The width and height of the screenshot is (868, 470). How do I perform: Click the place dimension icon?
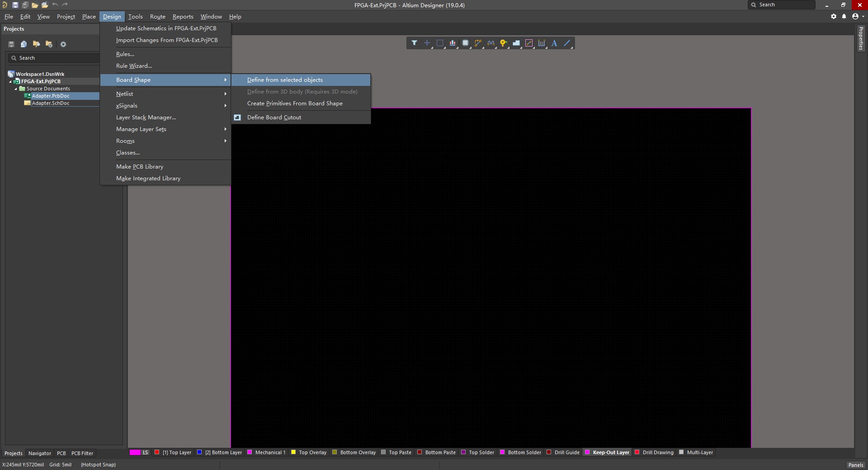542,43
